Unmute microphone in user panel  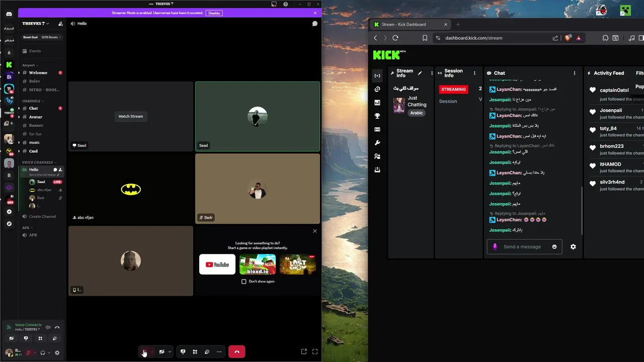28,353
